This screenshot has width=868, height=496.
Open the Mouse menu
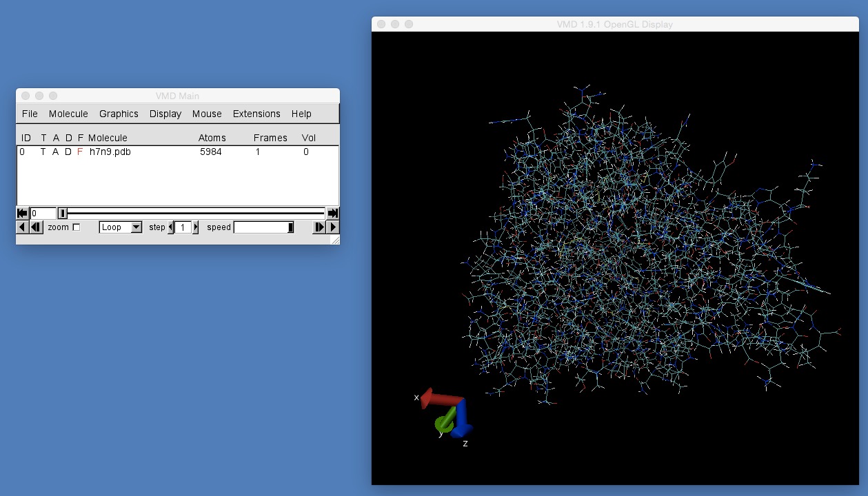[207, 114]
